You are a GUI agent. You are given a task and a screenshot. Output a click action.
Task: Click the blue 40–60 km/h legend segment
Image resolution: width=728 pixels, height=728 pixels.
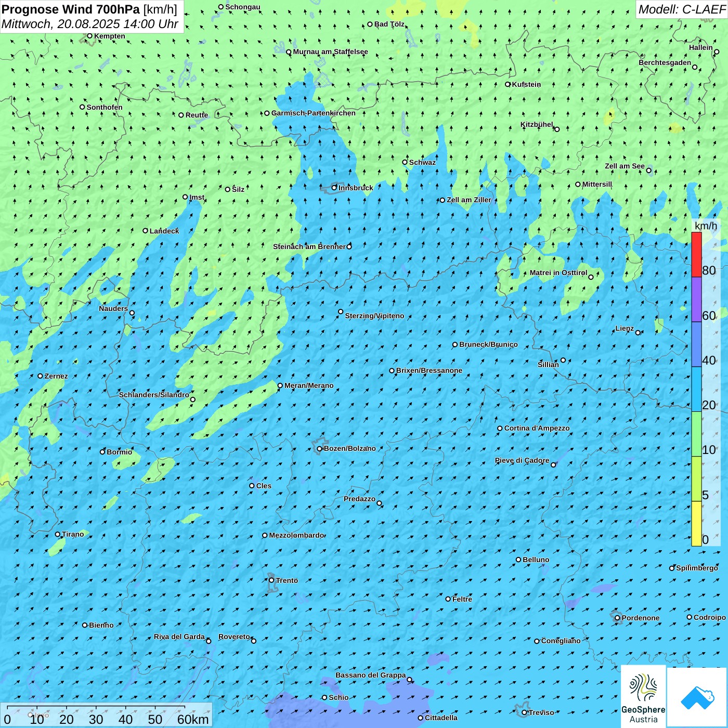(x=696, y=344)
